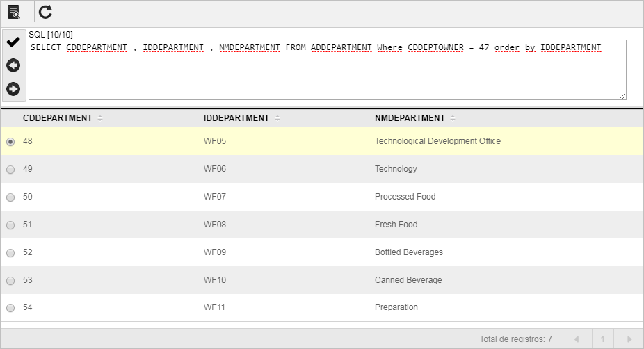Click the IDDEPARTMENT column header
This screenshot has width=644, height=349.
(285, 118)
